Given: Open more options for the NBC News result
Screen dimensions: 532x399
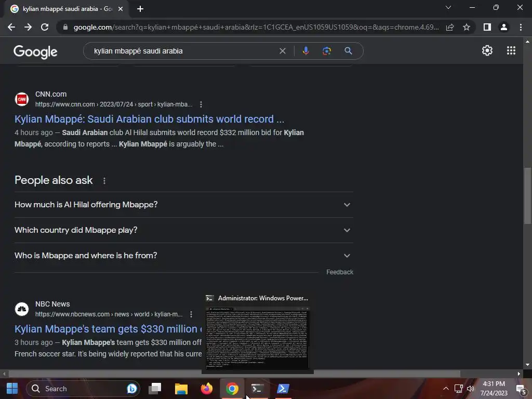Looking at the screenshot, I should 191,314.
